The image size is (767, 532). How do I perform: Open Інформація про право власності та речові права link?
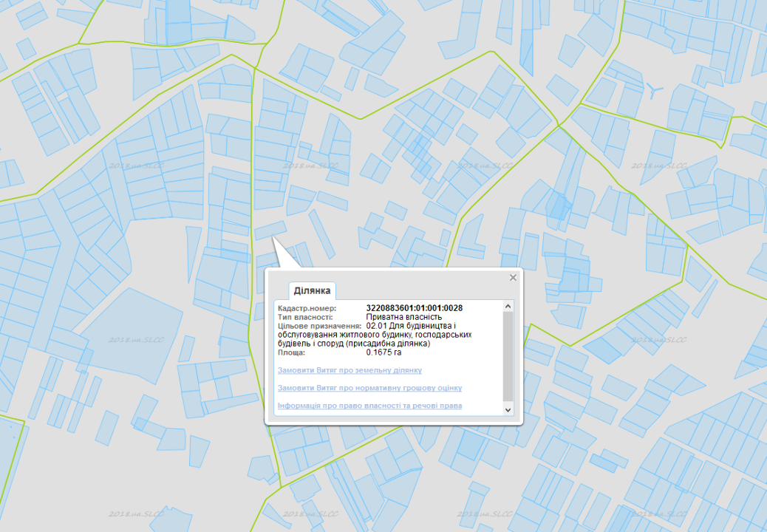coord(369,406)
